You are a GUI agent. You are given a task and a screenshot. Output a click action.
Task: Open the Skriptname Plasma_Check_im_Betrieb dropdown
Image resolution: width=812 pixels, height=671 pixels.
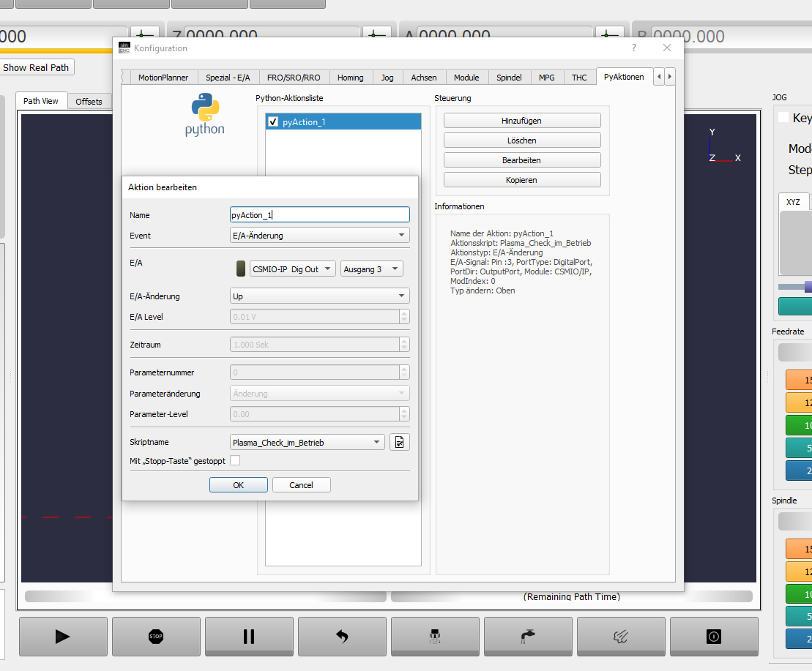pos(307,442)
